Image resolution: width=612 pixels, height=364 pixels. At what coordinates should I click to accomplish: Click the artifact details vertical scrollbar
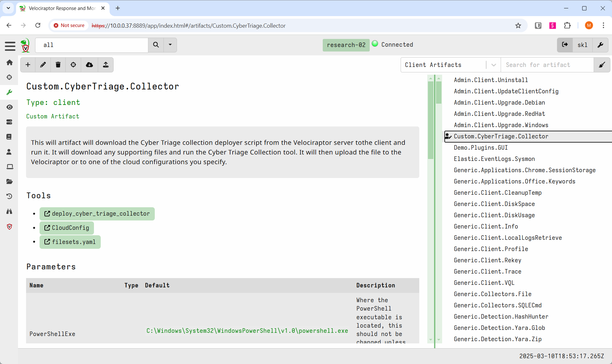click(x=431, y=119)
